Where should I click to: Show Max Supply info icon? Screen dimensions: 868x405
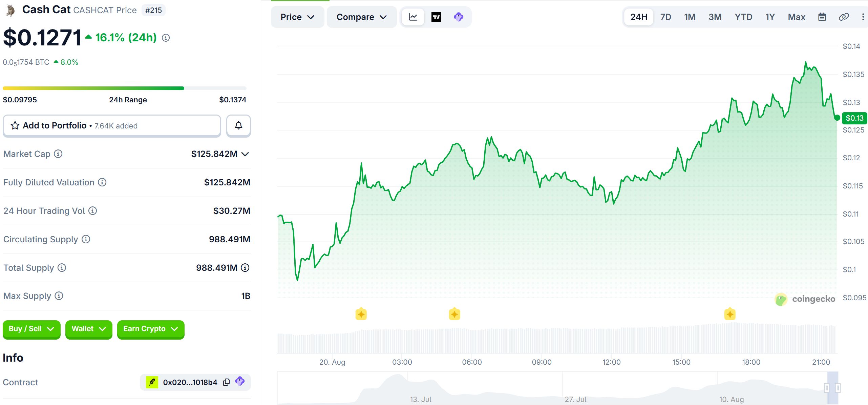[x=59, y=296]
